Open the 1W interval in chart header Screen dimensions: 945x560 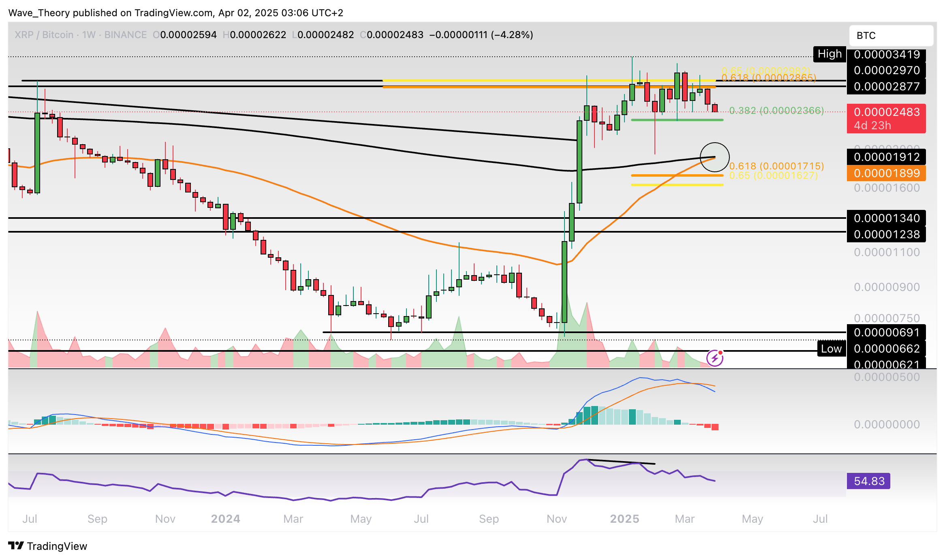88,35
